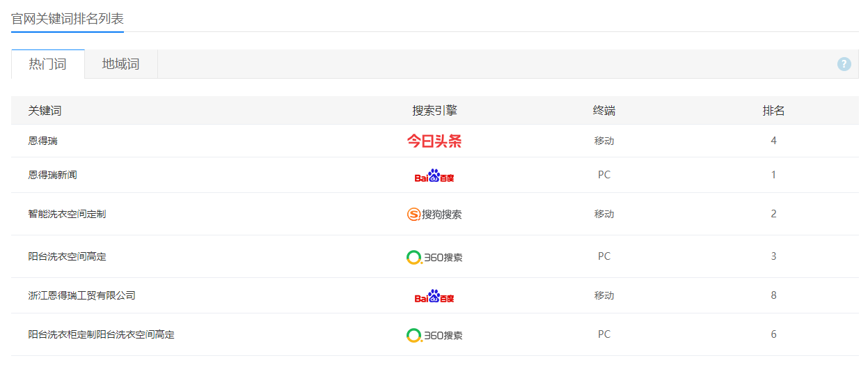
Task: Click the Baidu logo in 恩得瑞新闻 row
Action: [434, 176]
